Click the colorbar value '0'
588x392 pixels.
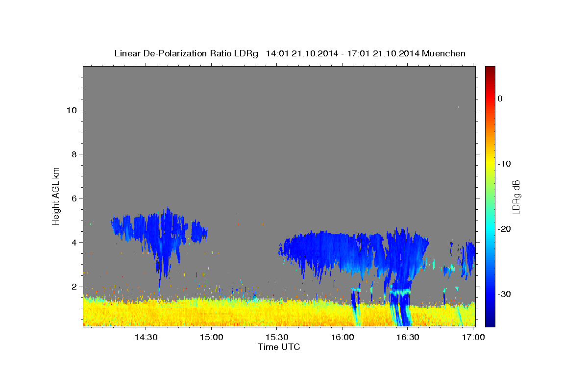tap(500, 98)
